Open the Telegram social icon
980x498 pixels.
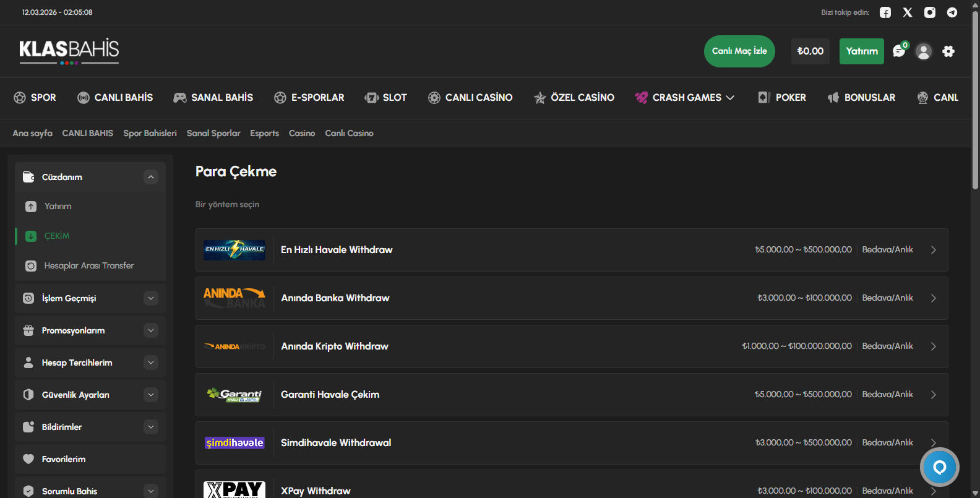[952, 12]
